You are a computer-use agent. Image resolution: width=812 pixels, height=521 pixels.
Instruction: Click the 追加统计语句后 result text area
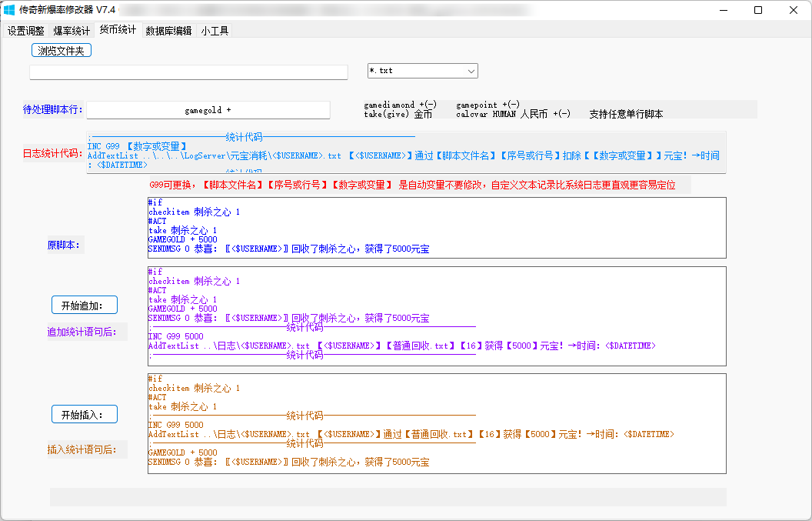[x=436, y=316]
